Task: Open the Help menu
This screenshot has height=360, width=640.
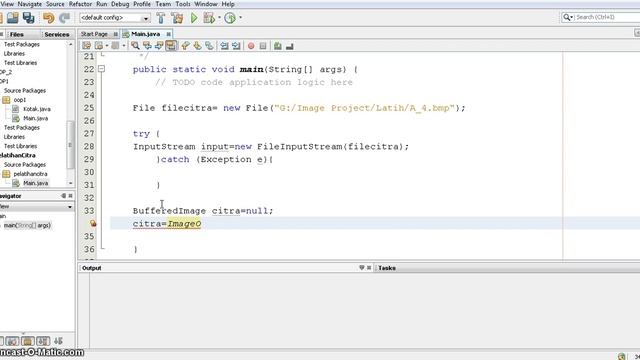Action: pyautogui.click(x=228, y=4)
